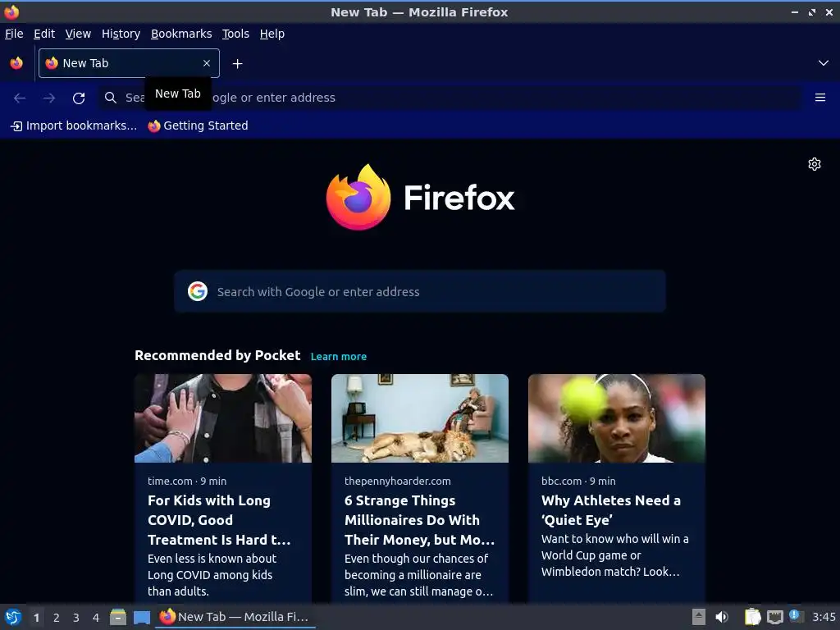Go forward one page arrow
Screen dimensions: 840x630
tap(48, 98)
